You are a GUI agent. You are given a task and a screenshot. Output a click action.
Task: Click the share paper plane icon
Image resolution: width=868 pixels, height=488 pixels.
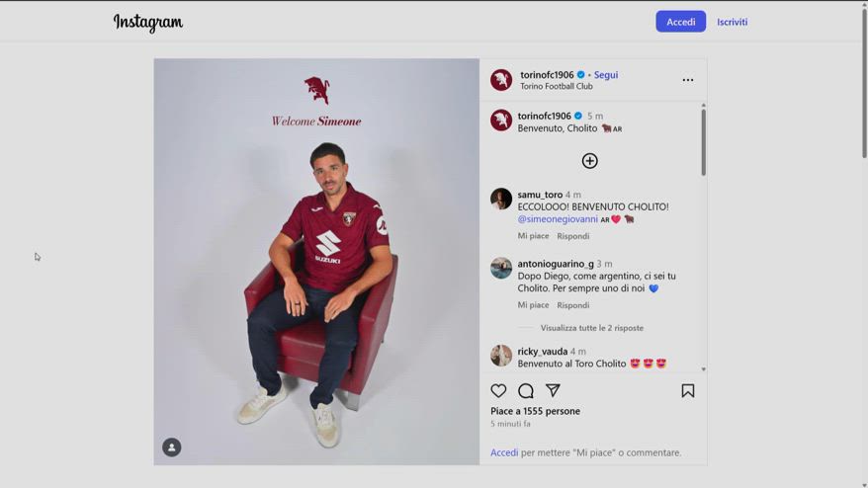(x=553, y=391)
